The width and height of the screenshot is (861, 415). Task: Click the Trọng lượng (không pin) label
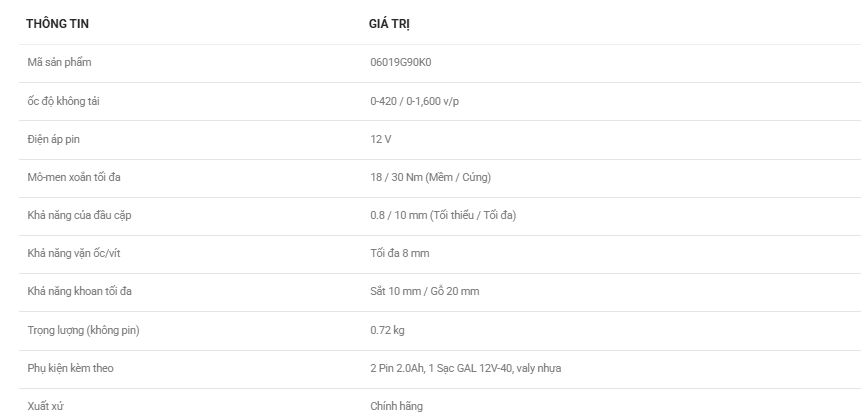pos(83,330)
